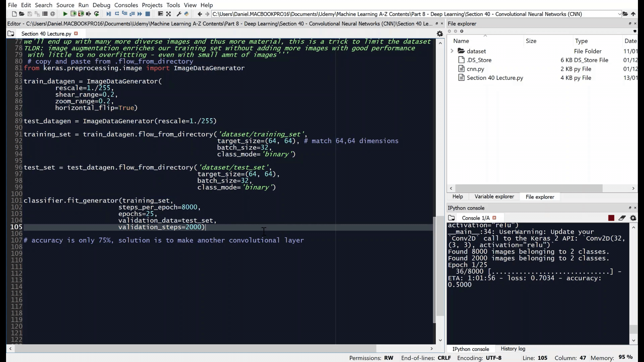Browse editor tabs folder icon
Image resolution: width=644 pixels, height=362 pixels.
11,34
